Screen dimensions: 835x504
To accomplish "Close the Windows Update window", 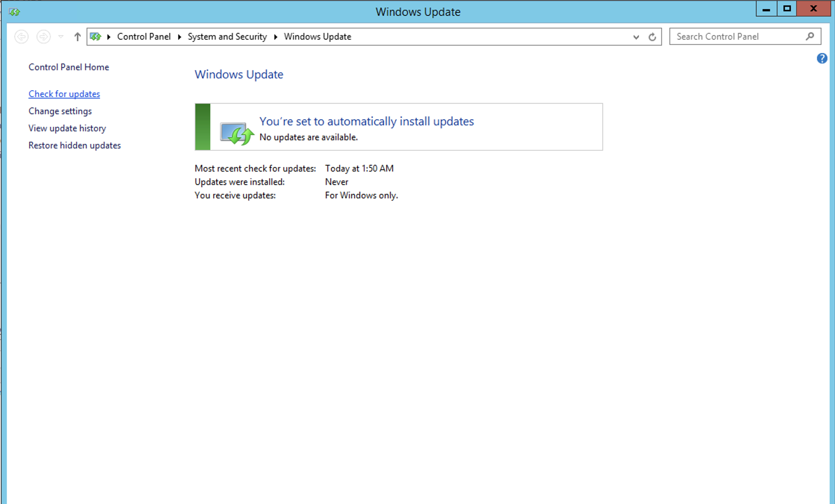I will [813, 9].
